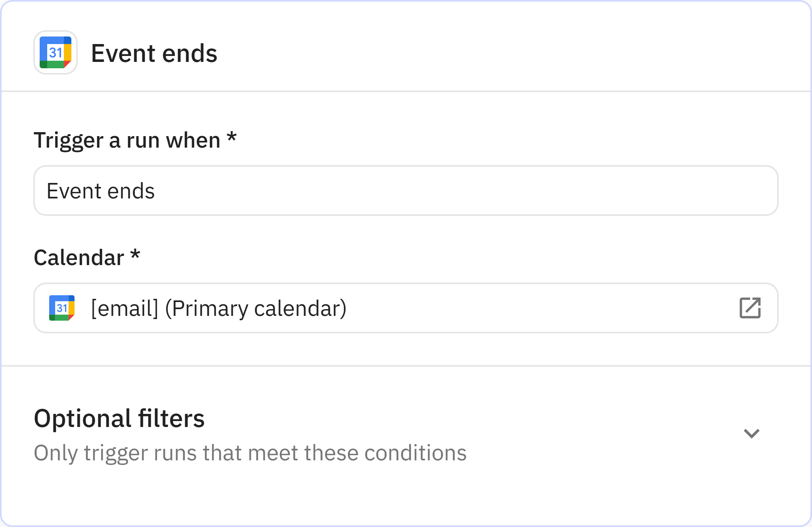The height and width of the screenshot is (527, 812).
Task: Click the asterisk beside 'Calendar' label
Action: coord(135,255)
